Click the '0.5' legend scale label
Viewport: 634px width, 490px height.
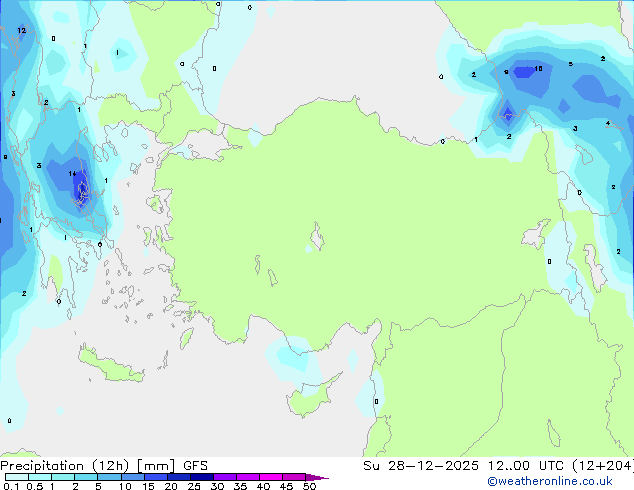point(35,486)
